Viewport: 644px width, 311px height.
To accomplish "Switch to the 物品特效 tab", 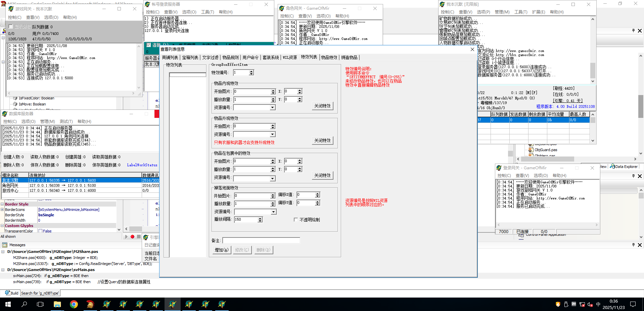I will coord(329,57).
